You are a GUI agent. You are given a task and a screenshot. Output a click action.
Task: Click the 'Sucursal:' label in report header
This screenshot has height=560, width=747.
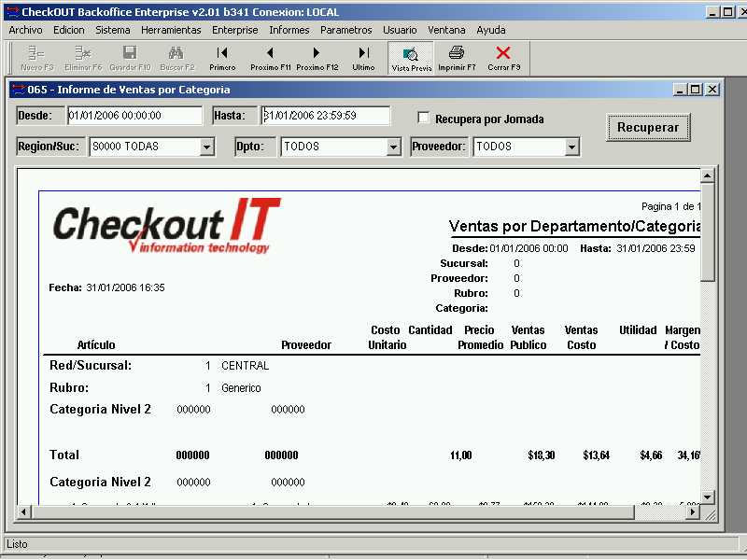(464, 263)
